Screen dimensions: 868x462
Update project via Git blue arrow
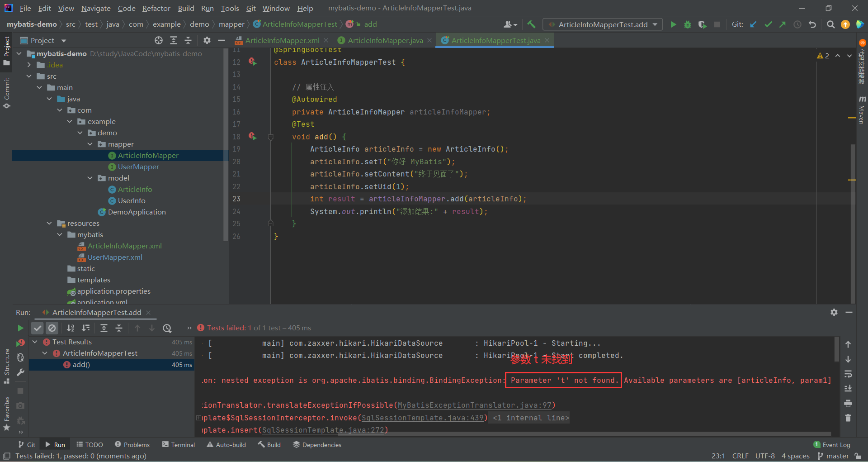click(753, 24)
